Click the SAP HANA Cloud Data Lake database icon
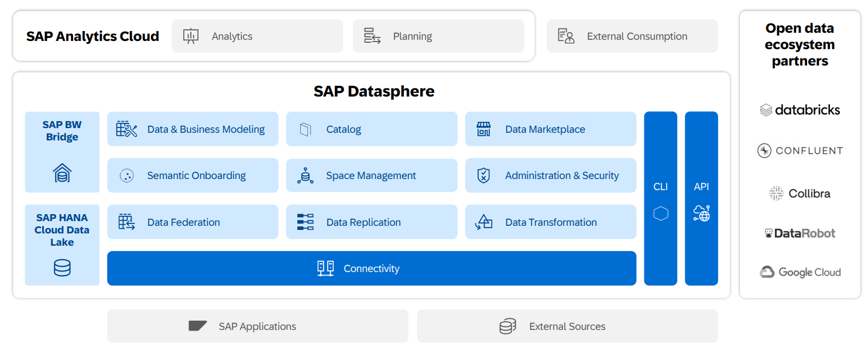 (62, 268)
